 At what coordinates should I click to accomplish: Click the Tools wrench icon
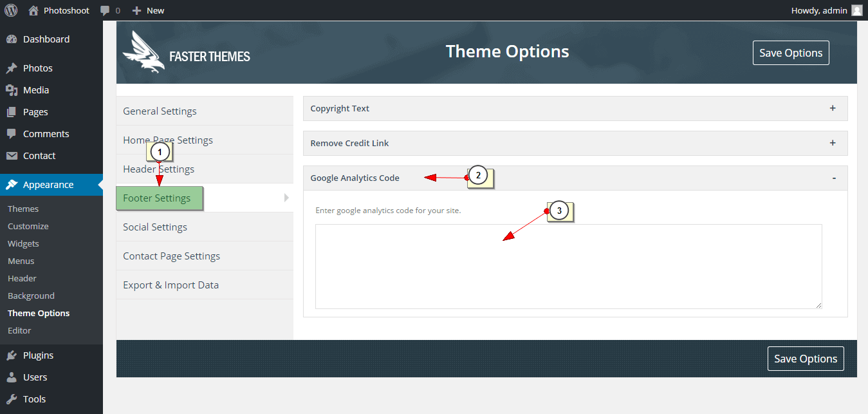[12, 399]
